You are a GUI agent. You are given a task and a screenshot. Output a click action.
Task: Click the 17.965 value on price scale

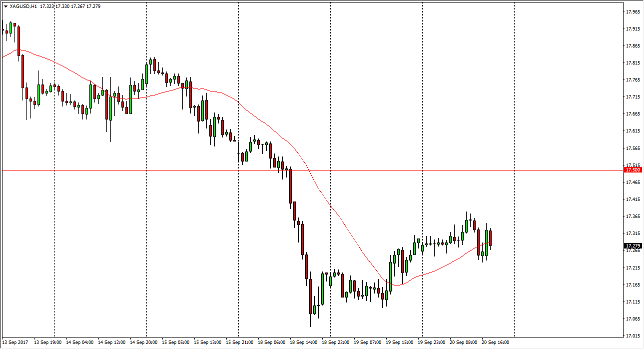pos(633,12)
